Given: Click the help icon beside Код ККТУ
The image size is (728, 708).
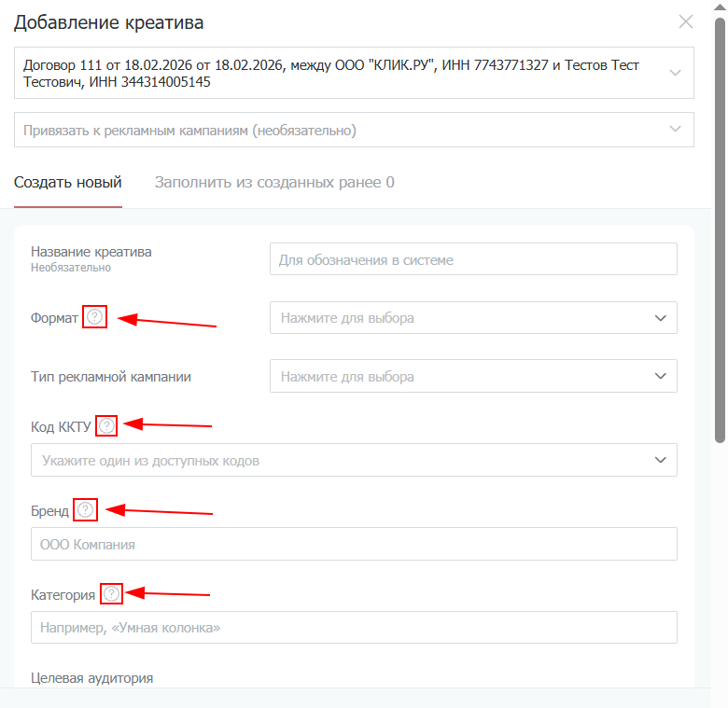Looking at the screenshot, I should point(106,425).
